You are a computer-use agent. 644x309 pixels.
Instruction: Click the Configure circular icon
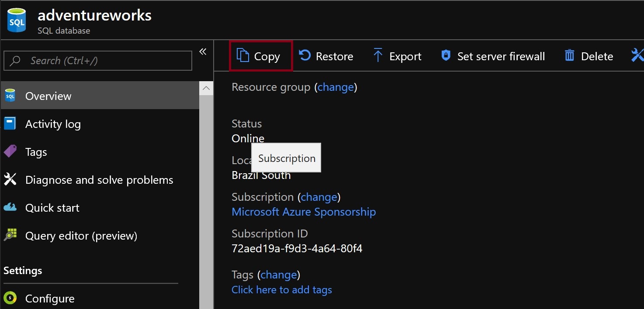[10, 298]
